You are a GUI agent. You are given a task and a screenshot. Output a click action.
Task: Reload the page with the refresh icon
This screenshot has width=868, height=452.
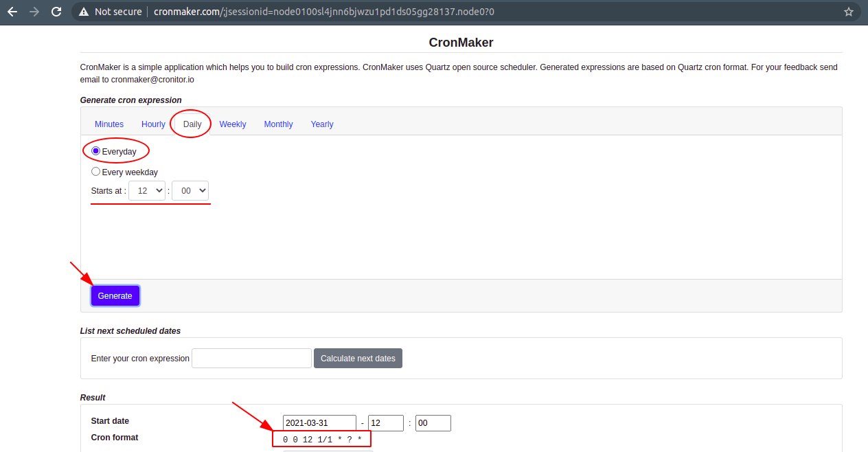(x=57, y=12)
